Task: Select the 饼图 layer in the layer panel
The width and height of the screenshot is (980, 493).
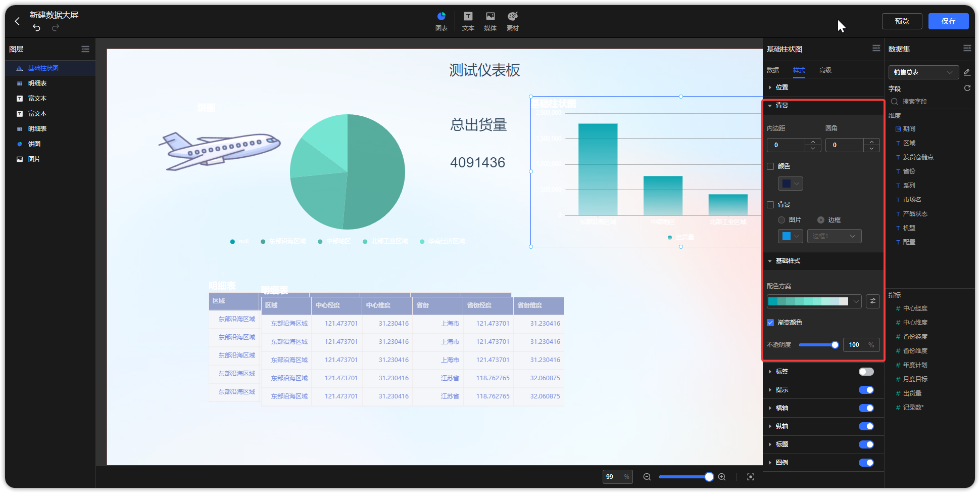Action: [x=34, y=144]
